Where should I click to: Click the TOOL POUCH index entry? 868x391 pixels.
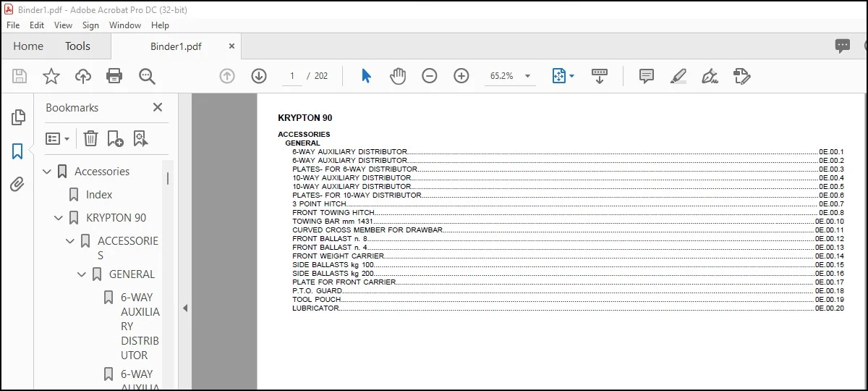317,300
